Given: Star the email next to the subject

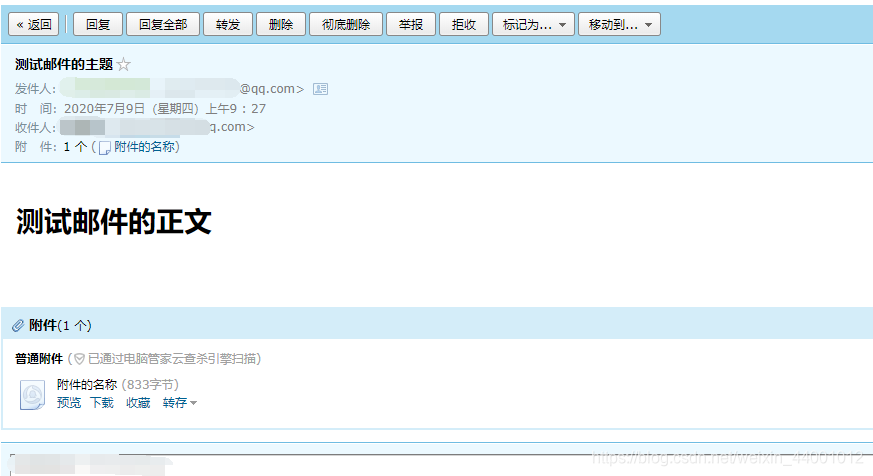Looking at the screenshot, I should pos(124,65).
